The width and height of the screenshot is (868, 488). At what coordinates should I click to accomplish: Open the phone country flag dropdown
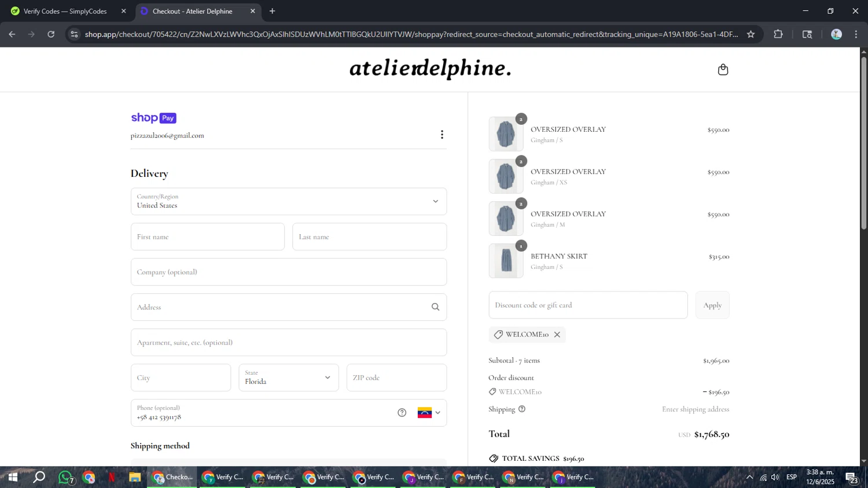point(429,413)
